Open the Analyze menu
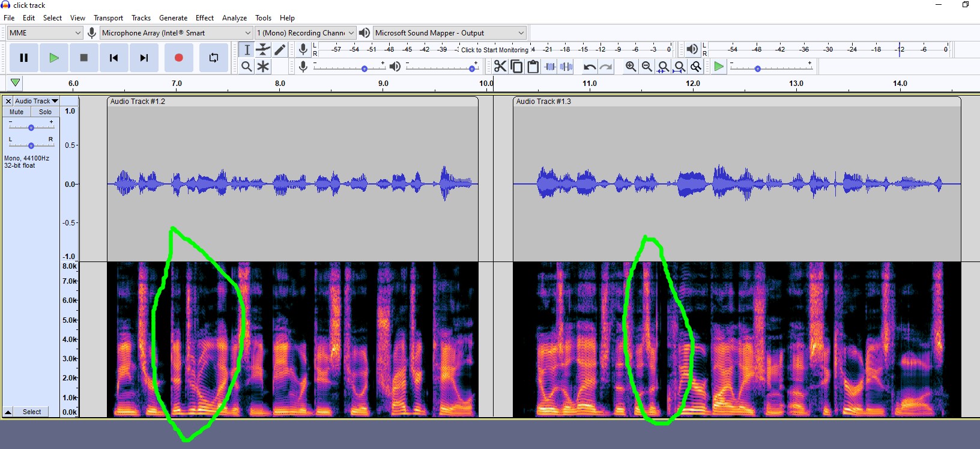980x449 pixels. [234, 18]
